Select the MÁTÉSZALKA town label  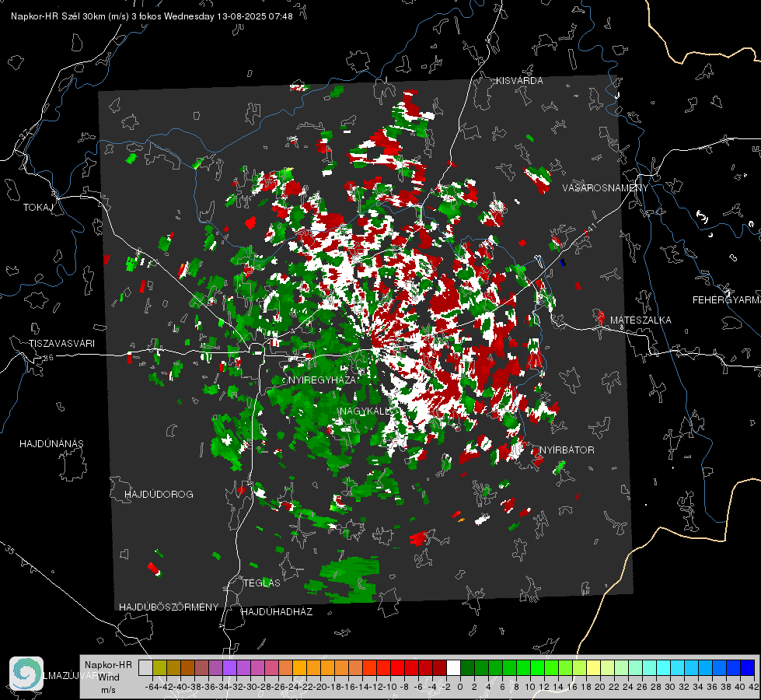coord(641,320)
